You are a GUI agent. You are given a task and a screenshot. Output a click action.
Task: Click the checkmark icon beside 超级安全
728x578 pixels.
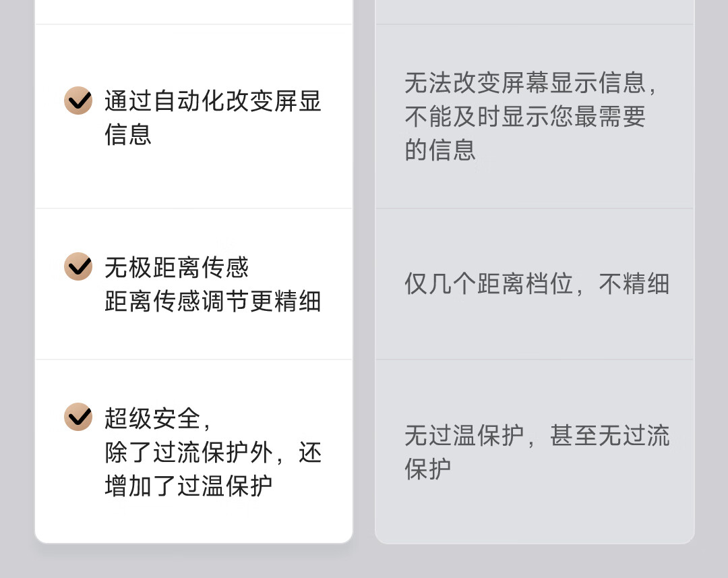[78, 417]
